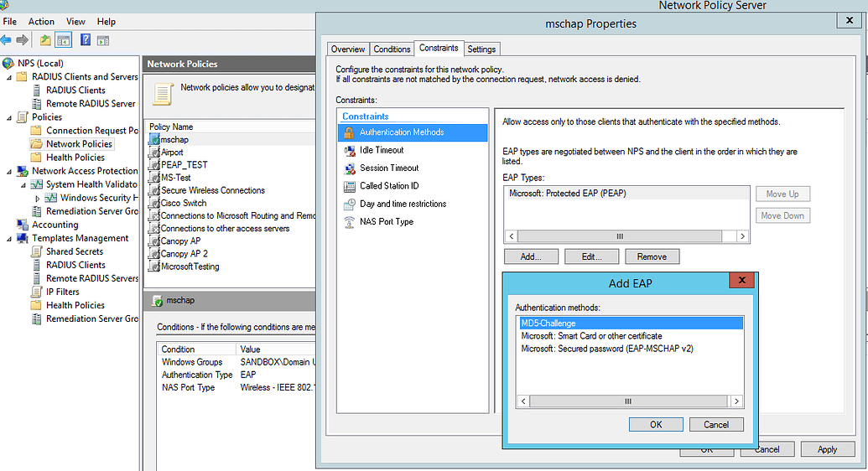
Task: Click the Network Access Protection icon
Action: click(22, 171)
